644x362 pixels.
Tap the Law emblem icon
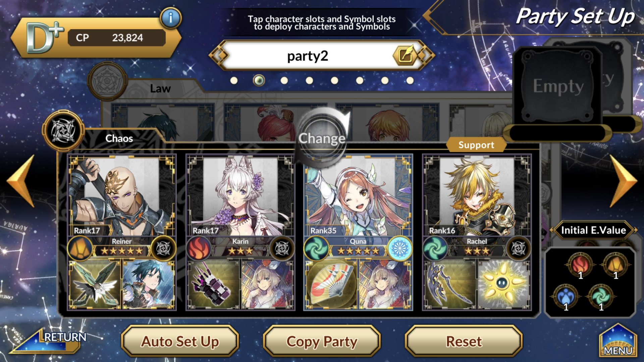pos(107,81)
